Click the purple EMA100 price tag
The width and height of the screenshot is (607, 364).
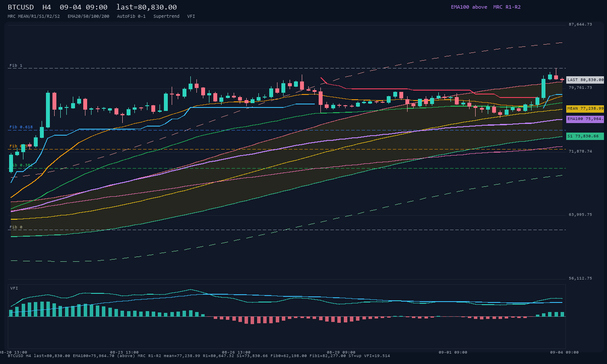tap(585, 119)
